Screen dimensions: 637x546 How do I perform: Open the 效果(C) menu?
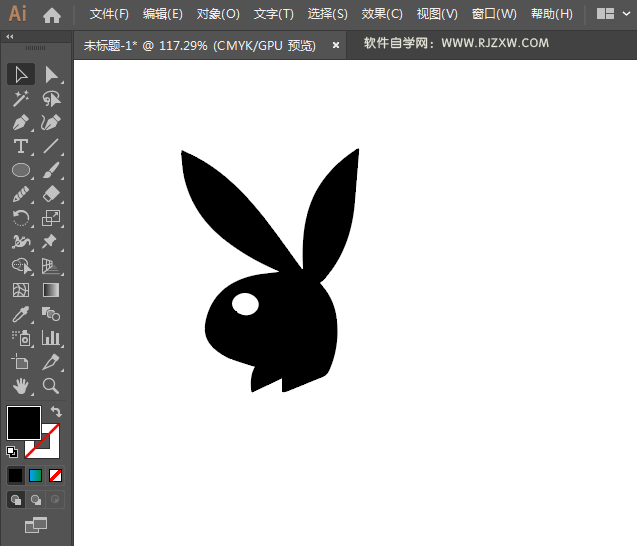click(x=382, y=14)
